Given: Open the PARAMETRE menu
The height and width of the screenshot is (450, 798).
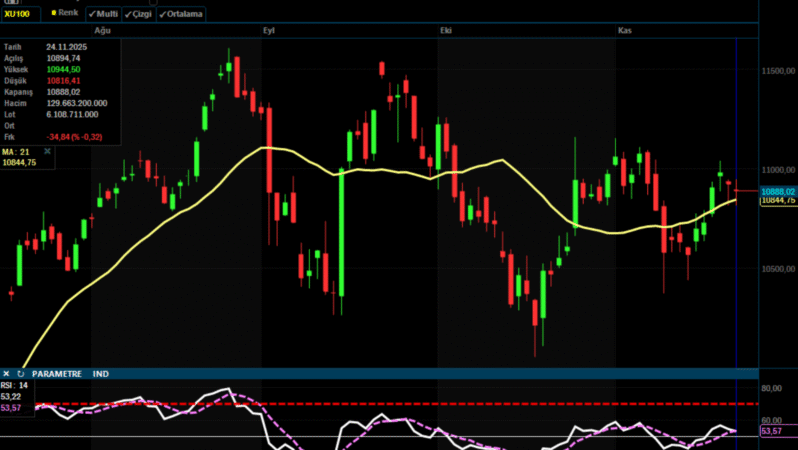Looking at the screenshot, I should point(56,374).
